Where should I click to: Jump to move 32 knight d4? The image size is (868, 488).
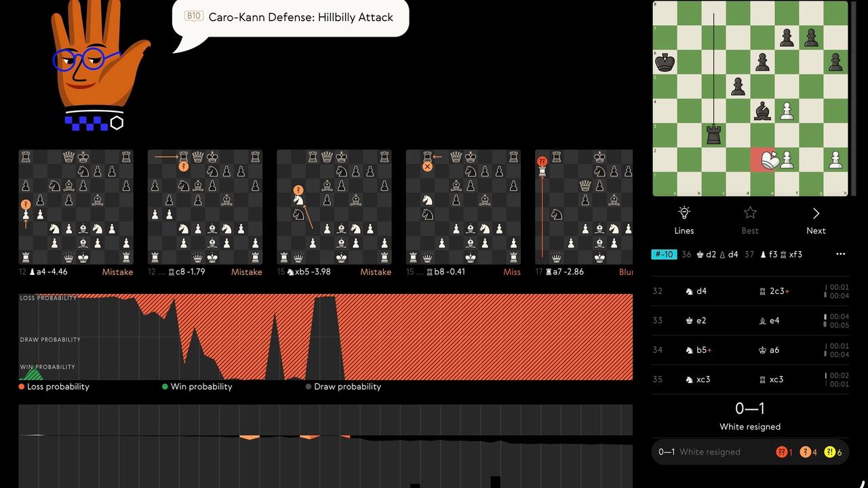696,291
